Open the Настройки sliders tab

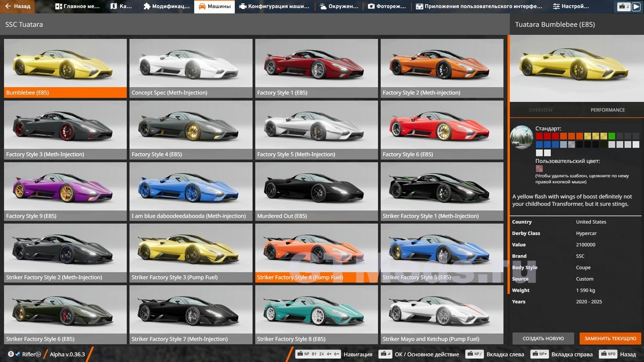coord(571,7)
